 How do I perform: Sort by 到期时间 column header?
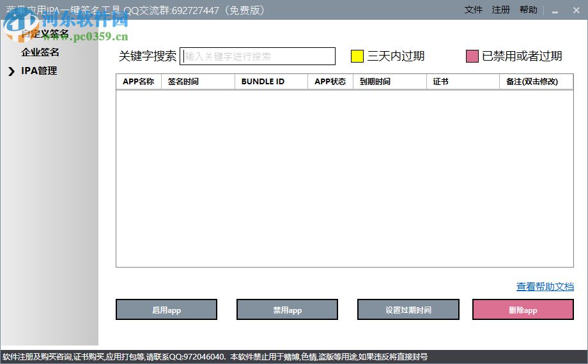point(390,81)
